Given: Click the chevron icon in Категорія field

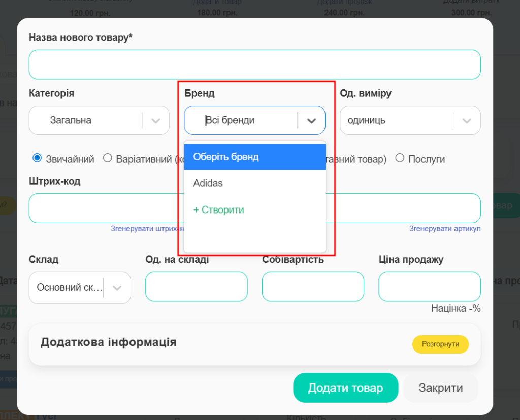Looking at the screenshot, I should coord(156,120).
